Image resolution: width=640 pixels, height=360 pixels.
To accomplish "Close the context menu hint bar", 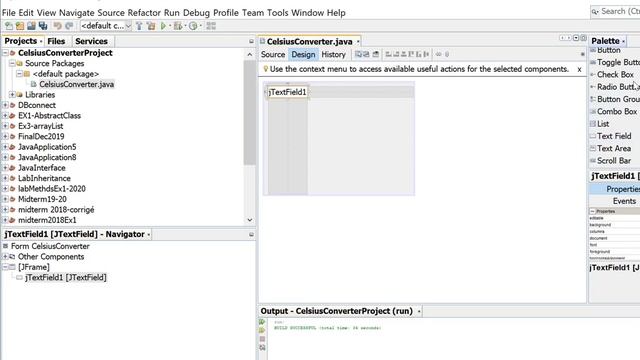I will 579,69.
